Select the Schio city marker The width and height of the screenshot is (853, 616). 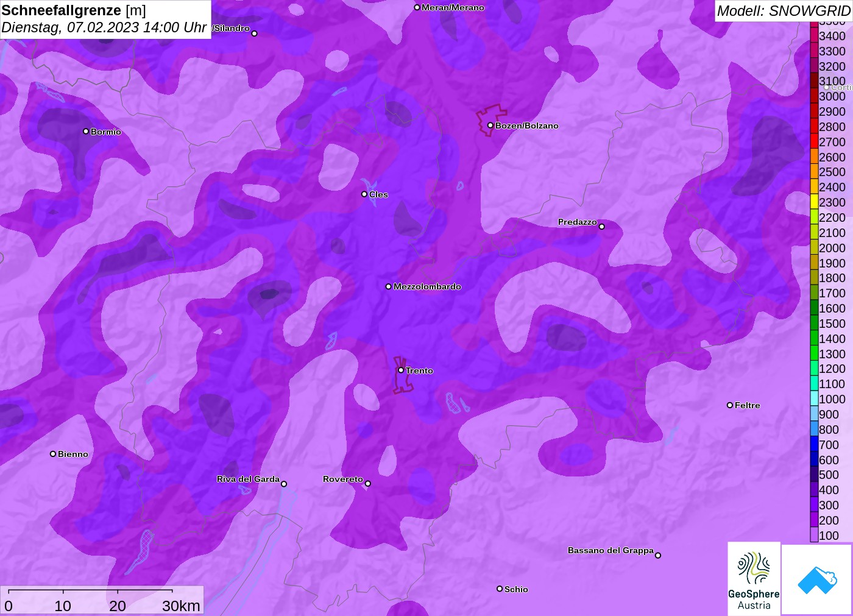point(500,589)
